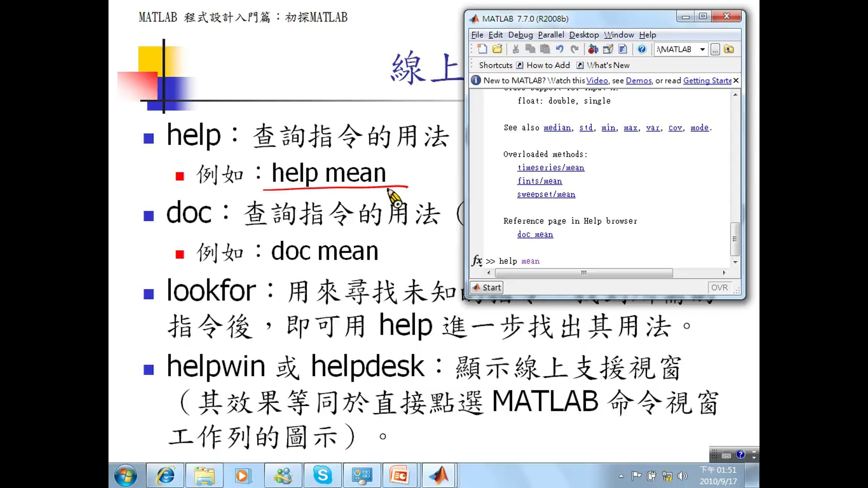Expand the current directory dropdown
868x488 pixels.
pos(702,49)
